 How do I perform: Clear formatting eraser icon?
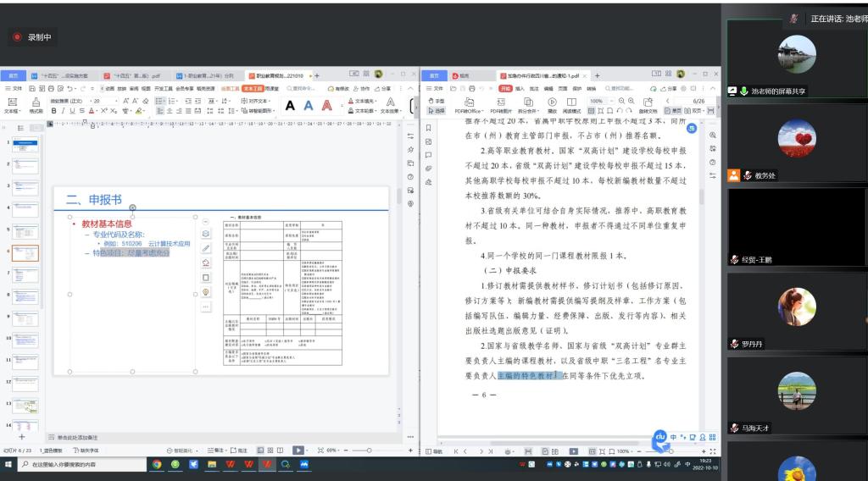[x=146, y=101]
